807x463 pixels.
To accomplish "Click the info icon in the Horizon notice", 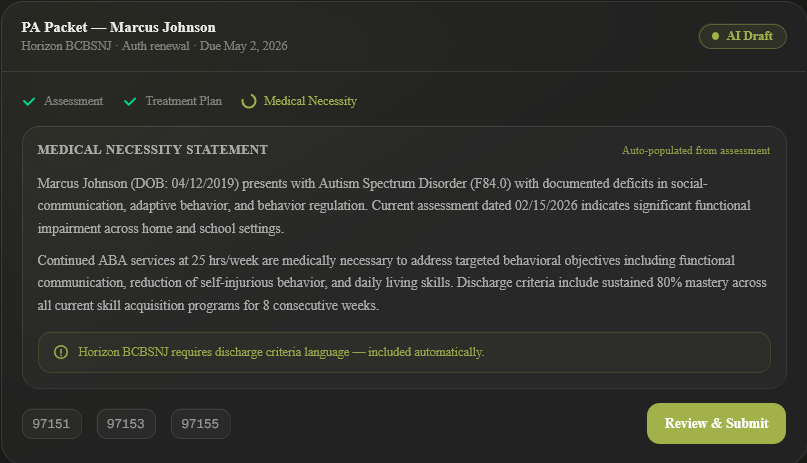I will pos(61,352).
